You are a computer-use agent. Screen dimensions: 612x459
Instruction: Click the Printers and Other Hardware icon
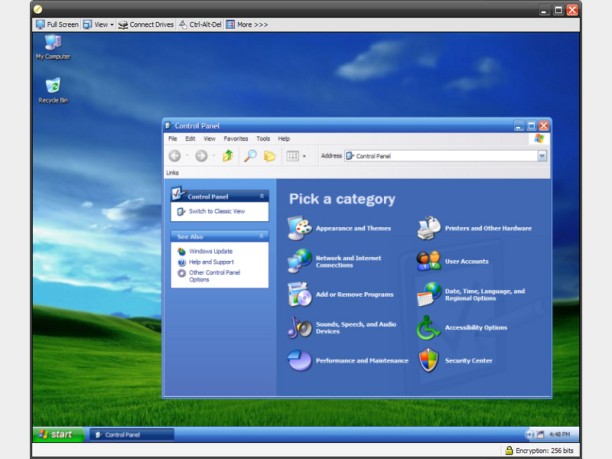(429, 228)
